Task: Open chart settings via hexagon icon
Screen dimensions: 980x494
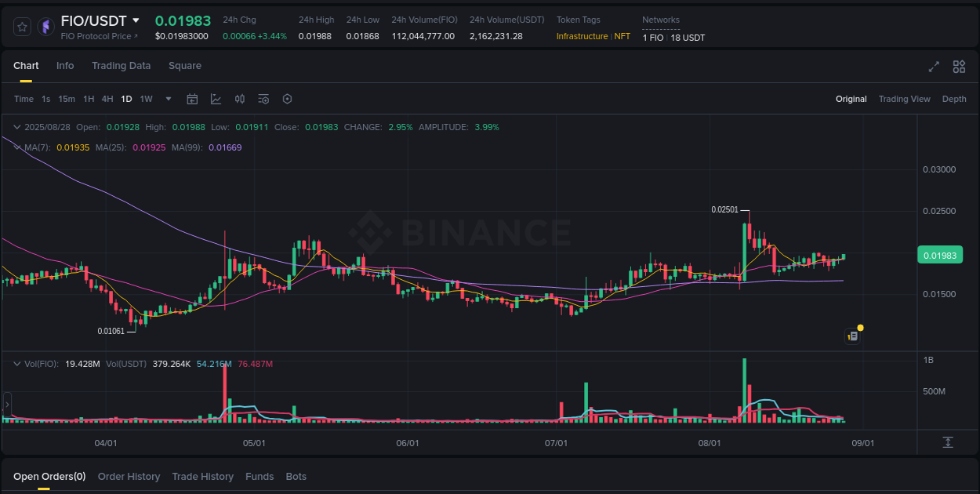Action: 287,99
